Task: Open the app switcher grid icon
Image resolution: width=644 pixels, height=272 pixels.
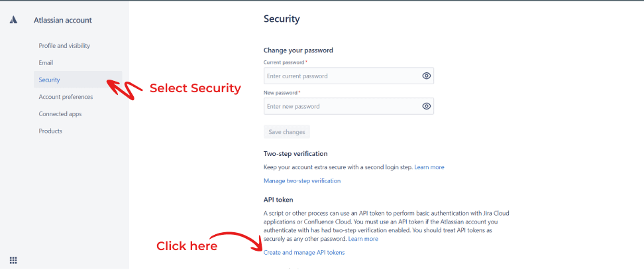Action: pyautogui.click(x=13, y=260)
